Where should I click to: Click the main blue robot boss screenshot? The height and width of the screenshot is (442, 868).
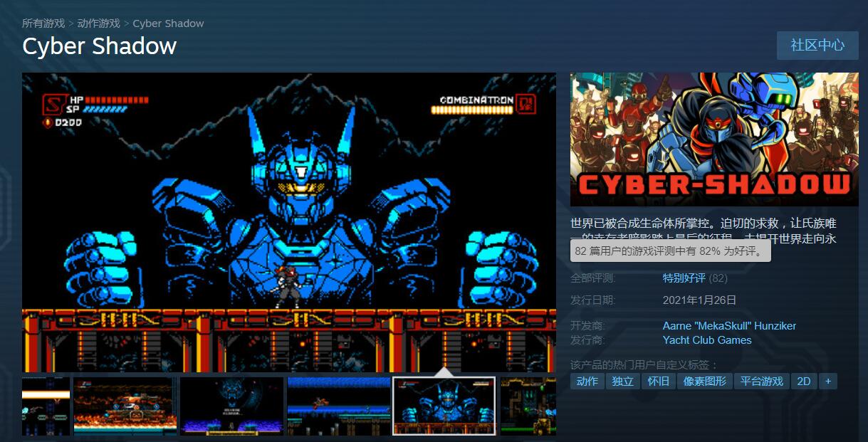289,222
